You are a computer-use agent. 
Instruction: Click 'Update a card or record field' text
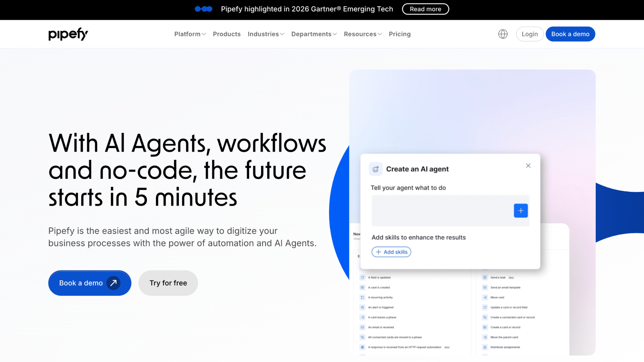tap(509, 307)
